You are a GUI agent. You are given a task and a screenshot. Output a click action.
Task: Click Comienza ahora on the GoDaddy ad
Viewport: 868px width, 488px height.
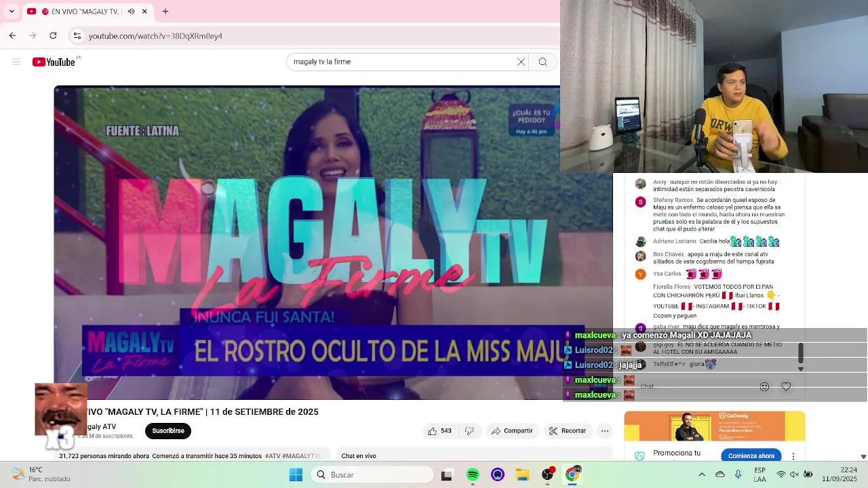[751, 456]
